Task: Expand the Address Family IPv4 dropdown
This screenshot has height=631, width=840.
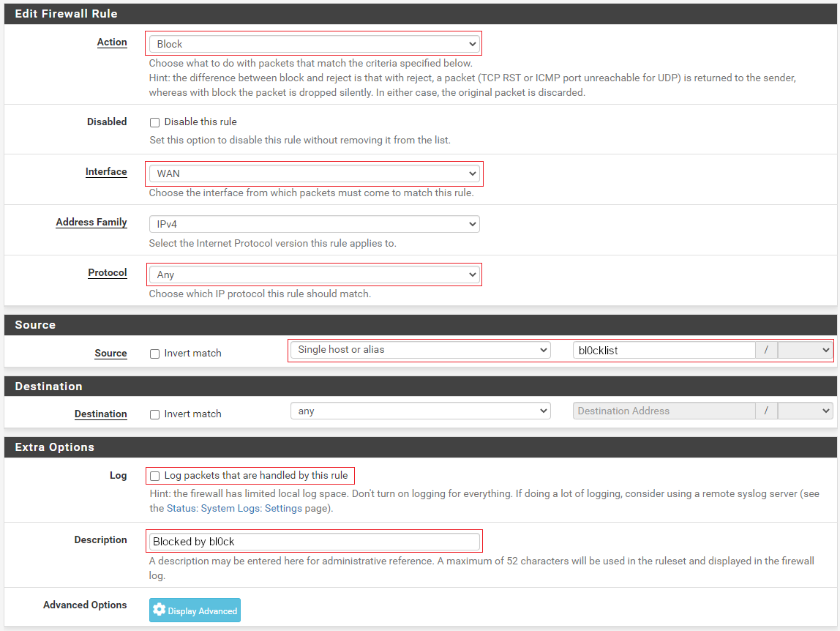Action: click(314, 224)
